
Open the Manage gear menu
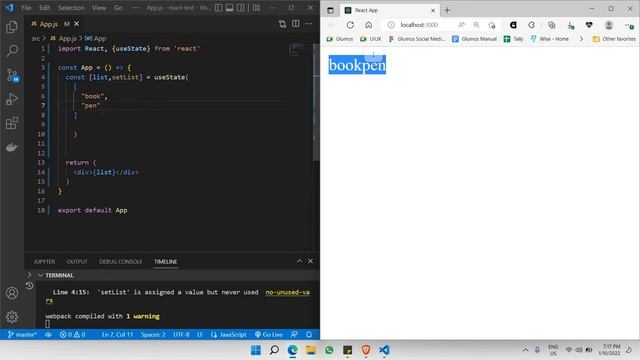[x=12, y=317]
